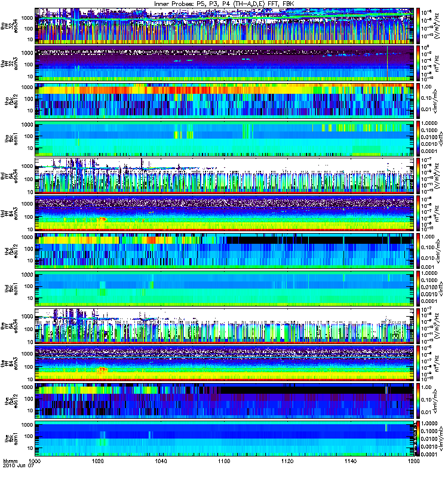The width and height of the screenshot is (448, 478).
Task: Click the the fff 64 edc34 spectrogram panel
Action: (x=225, y=326)
